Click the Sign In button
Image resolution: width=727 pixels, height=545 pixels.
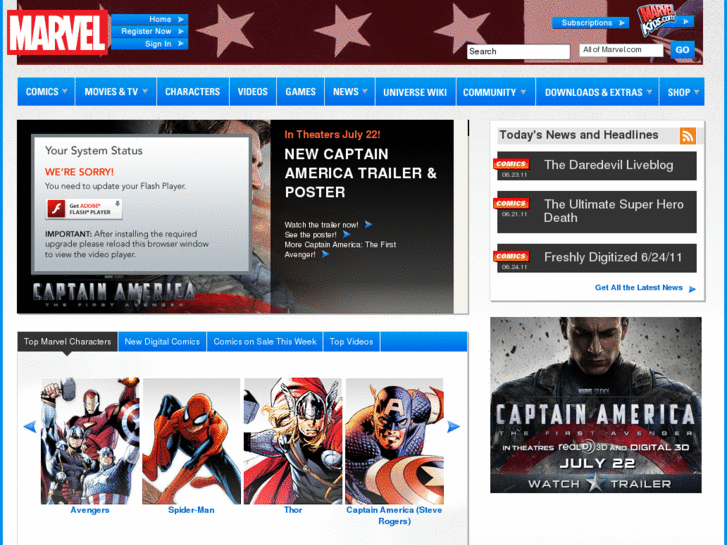point(150,44)
